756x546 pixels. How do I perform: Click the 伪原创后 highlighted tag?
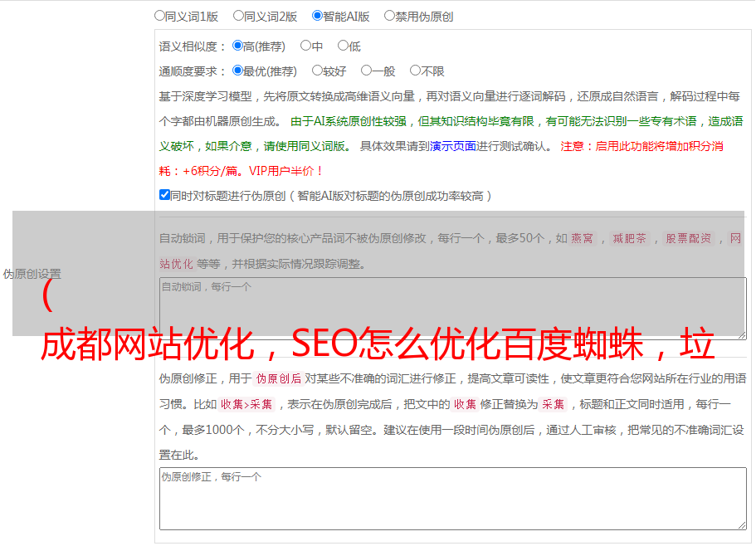click(x=279, y=378)
